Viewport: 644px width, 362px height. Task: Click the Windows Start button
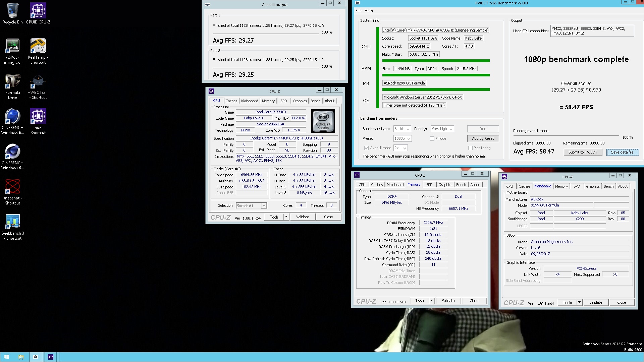(6, 357)
